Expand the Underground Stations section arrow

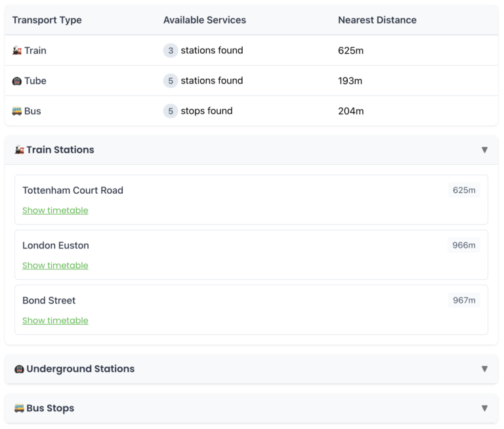pos(484,369)
